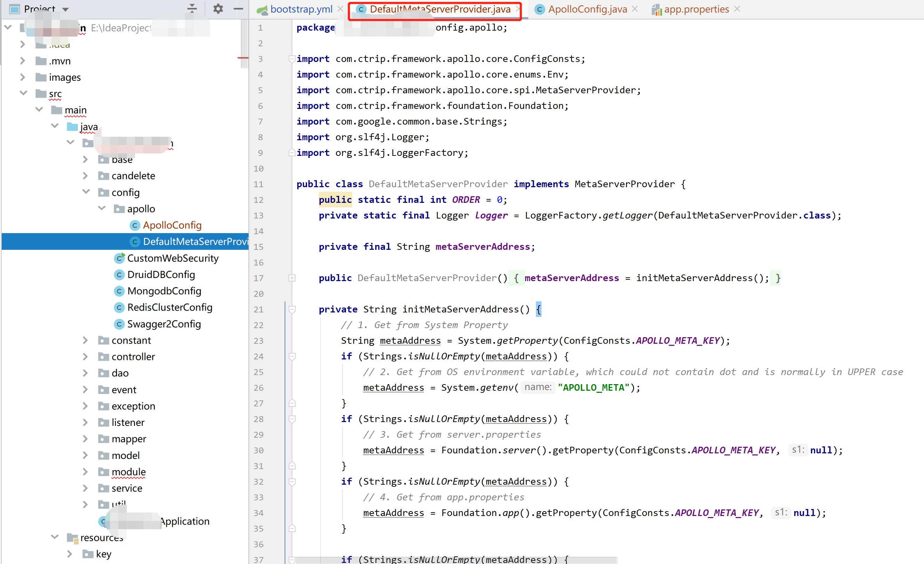Image resolution: width=924 pixels, height=564 pixels.
Task: Close the app.properties tab
Action: (x=737, y=9)
